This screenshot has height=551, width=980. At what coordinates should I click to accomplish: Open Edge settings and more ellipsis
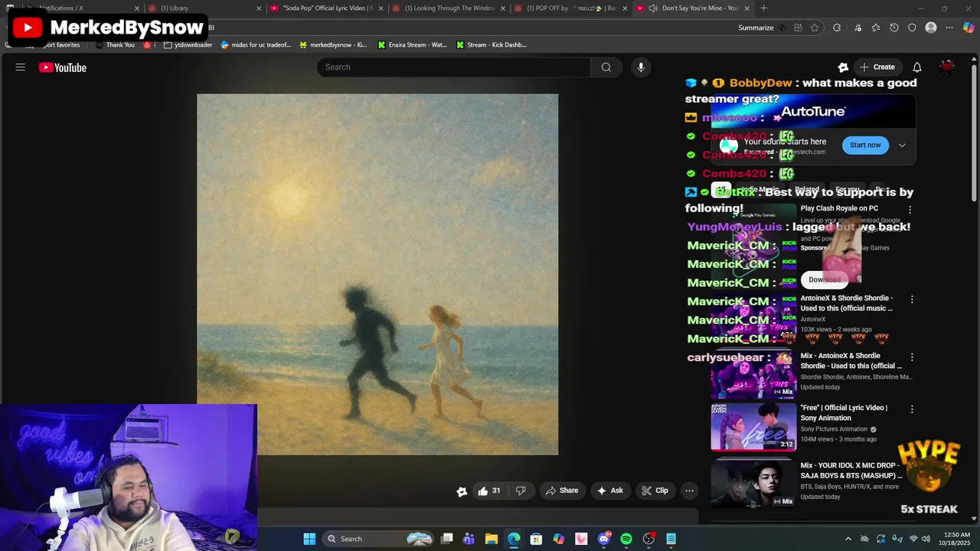click(x=949, y=28)
